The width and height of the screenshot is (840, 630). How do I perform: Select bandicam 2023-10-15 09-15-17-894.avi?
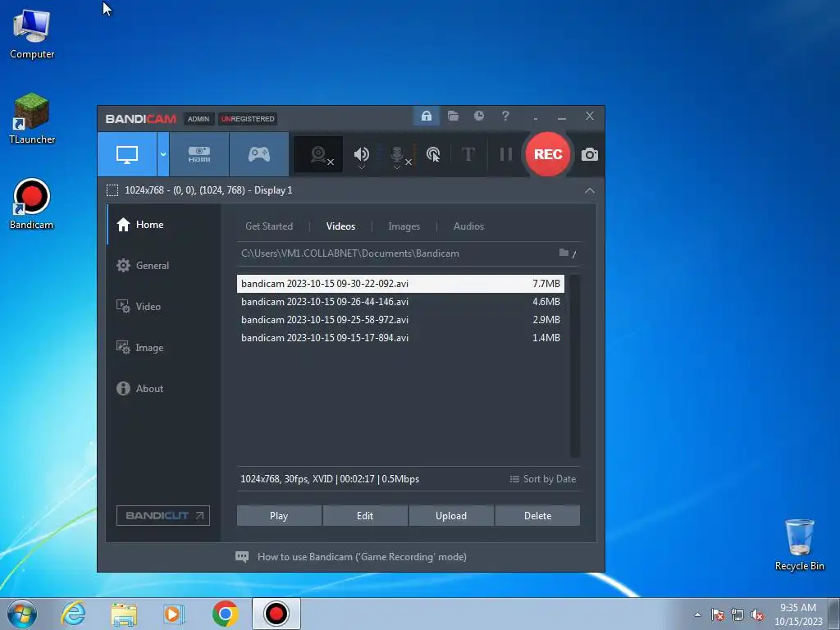(x=400, y=338)
